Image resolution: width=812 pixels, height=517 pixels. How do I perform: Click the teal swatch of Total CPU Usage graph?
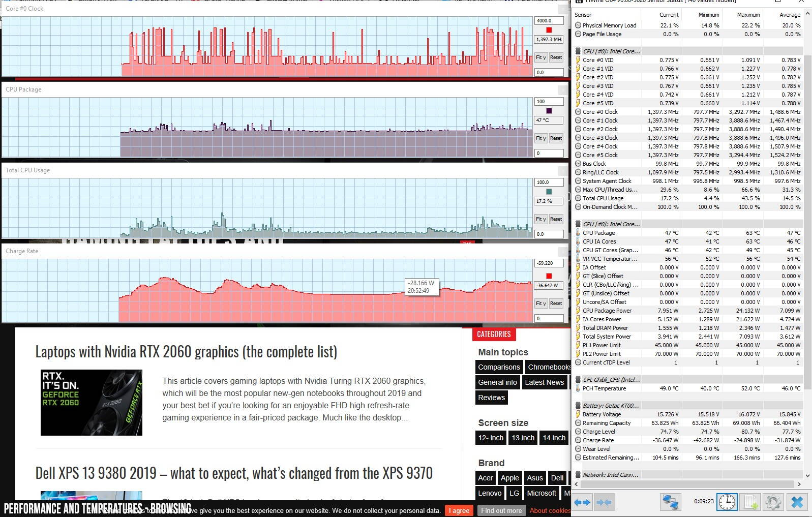coord(549,192)
